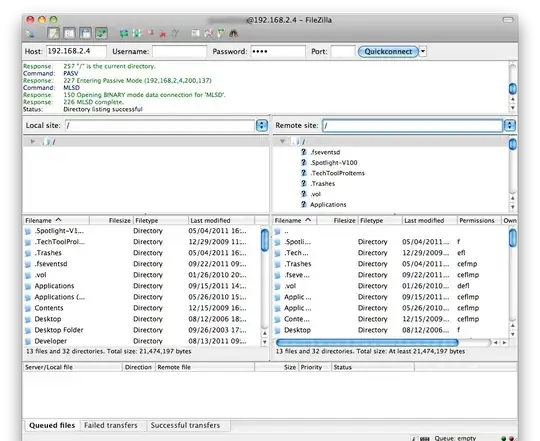Collapse remote root tree node
The image size is (540, 441).
coord(282,141)
